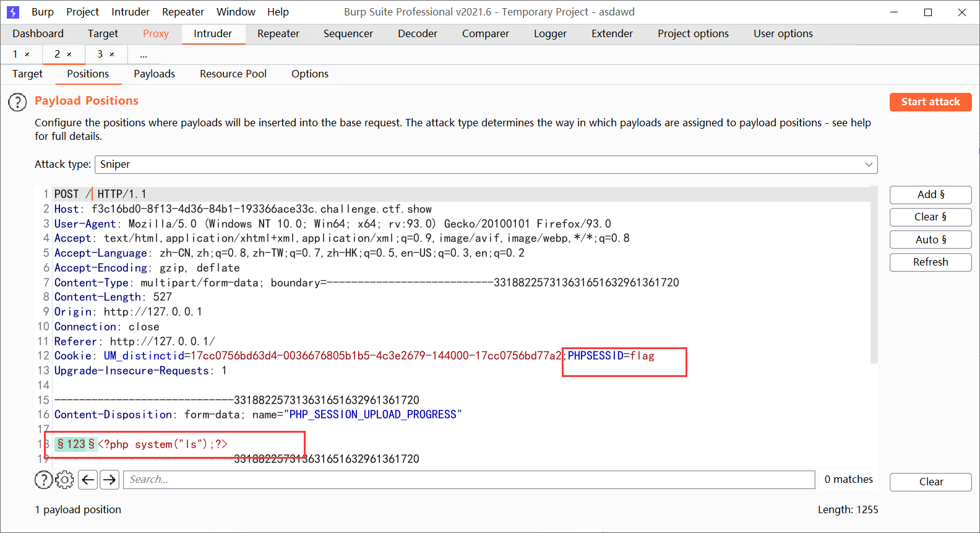Click PHP_SESSION_UPLOAD_PROGRESS name value
The height and width of the screenshot is (533, 980).
click(373, 415)
